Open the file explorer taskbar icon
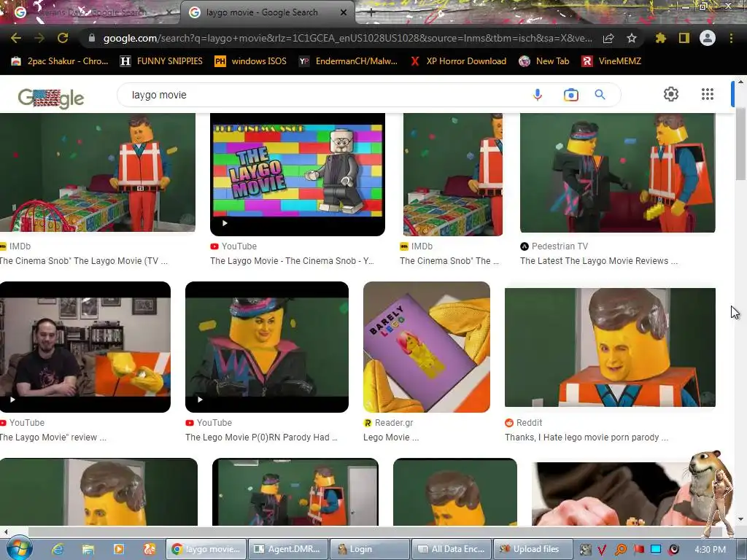The height and width of the screenshot is (560, 747). [88, 549]
